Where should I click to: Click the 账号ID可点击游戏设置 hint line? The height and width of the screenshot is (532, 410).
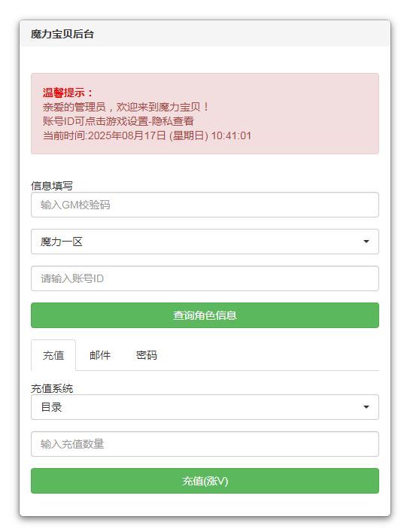click(x=118, y=121)
